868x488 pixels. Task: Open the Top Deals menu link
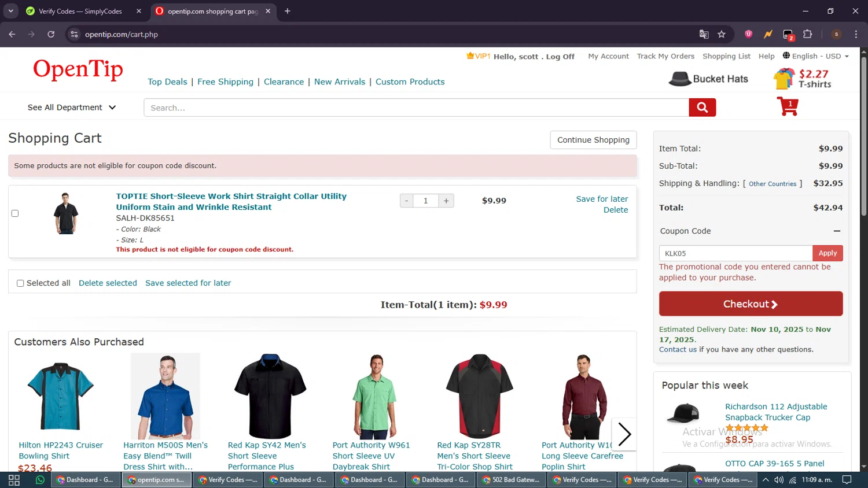[x=167, y=82]
